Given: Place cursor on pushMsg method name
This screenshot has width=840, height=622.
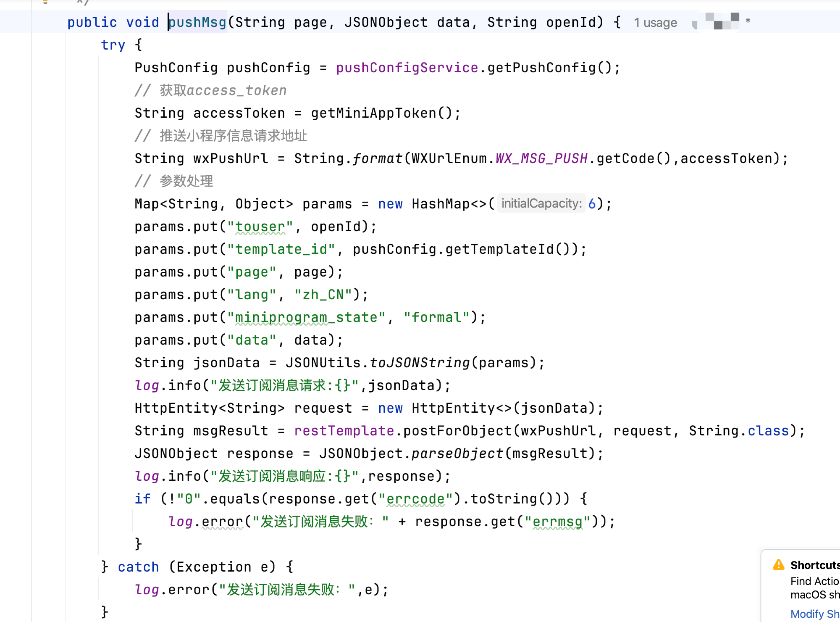Looking at the screenshot, I should pos(197,22).
